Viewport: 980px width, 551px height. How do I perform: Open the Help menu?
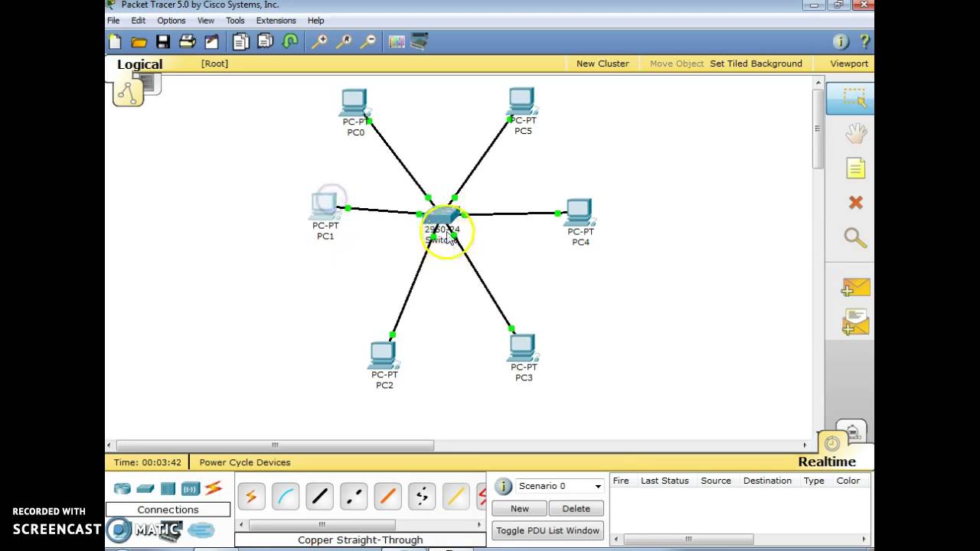[315, 21]
